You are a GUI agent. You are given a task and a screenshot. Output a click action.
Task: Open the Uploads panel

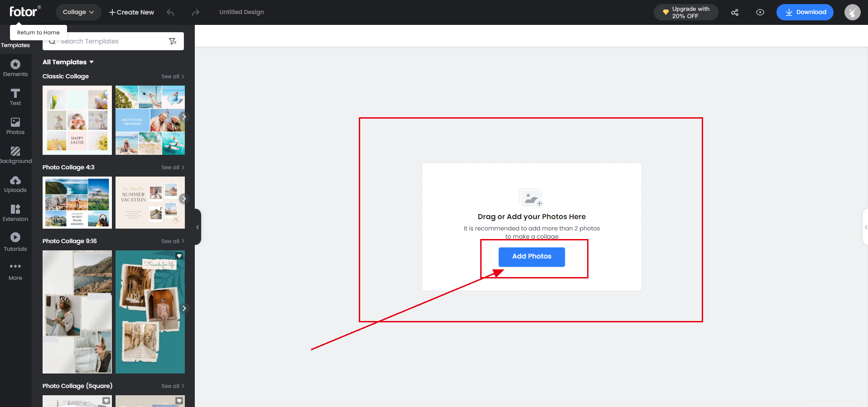click(15, 184)
